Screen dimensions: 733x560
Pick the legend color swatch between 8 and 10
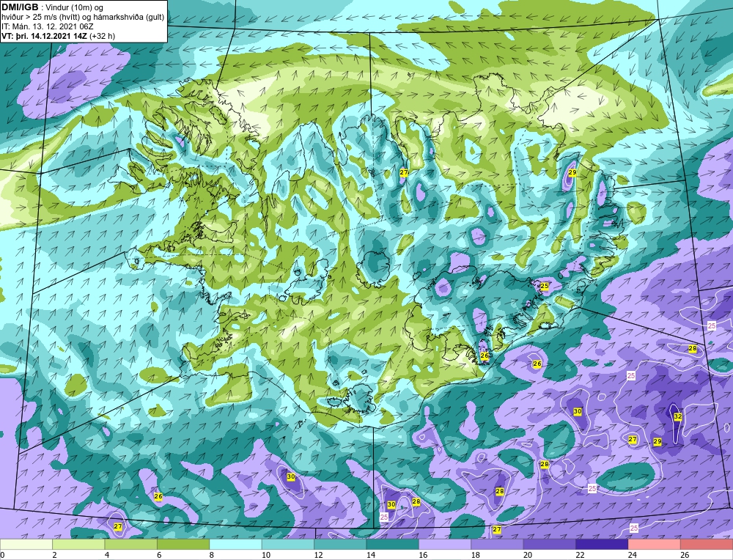tap(235, 545)
